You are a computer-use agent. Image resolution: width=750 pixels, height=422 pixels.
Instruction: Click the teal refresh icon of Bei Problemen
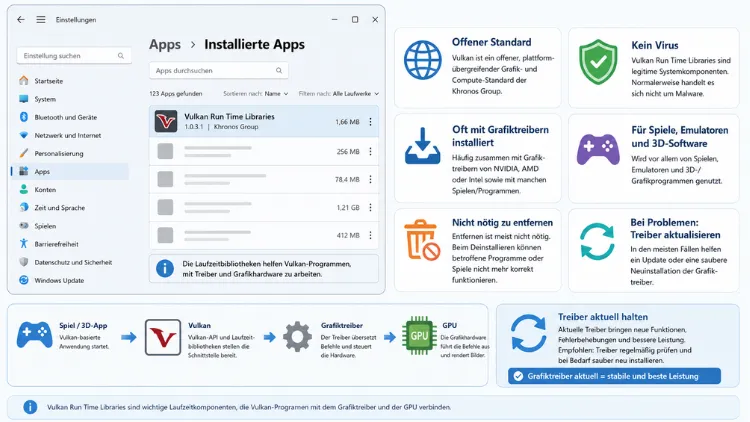tap(597, 241)
